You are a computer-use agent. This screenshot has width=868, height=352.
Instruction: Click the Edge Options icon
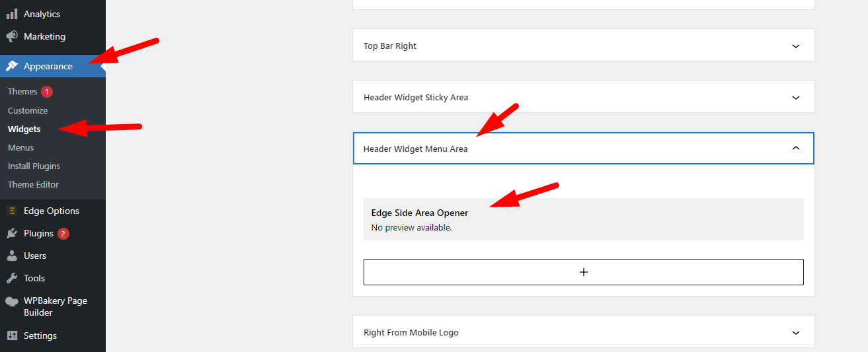[12, 211]
